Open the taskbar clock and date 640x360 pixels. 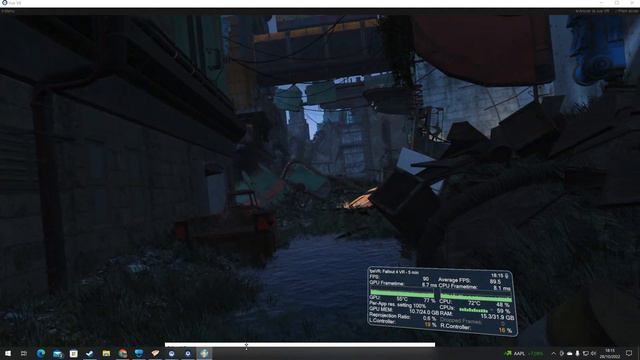610,353
